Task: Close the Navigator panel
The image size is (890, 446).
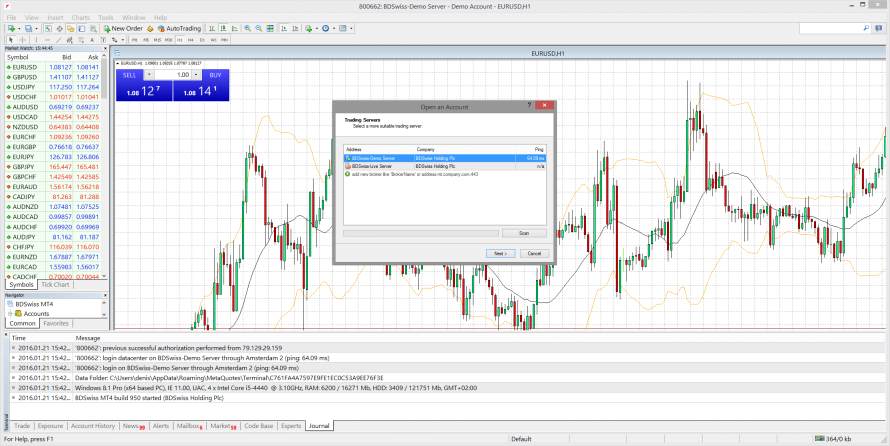Action: pos(106,296)
